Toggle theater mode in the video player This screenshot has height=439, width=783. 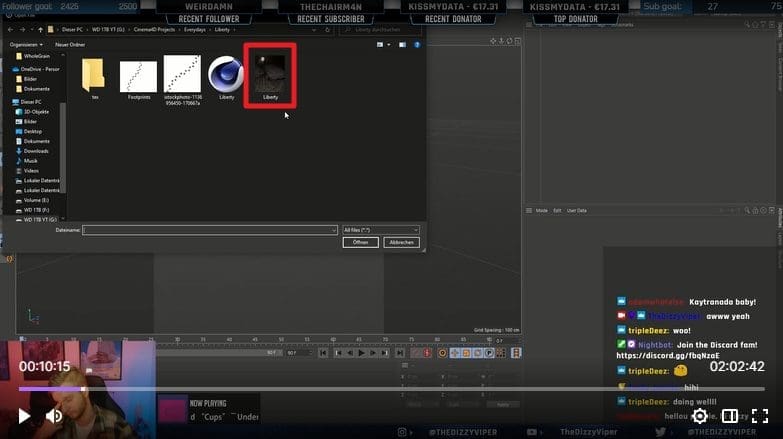click(x=730, y=416)
